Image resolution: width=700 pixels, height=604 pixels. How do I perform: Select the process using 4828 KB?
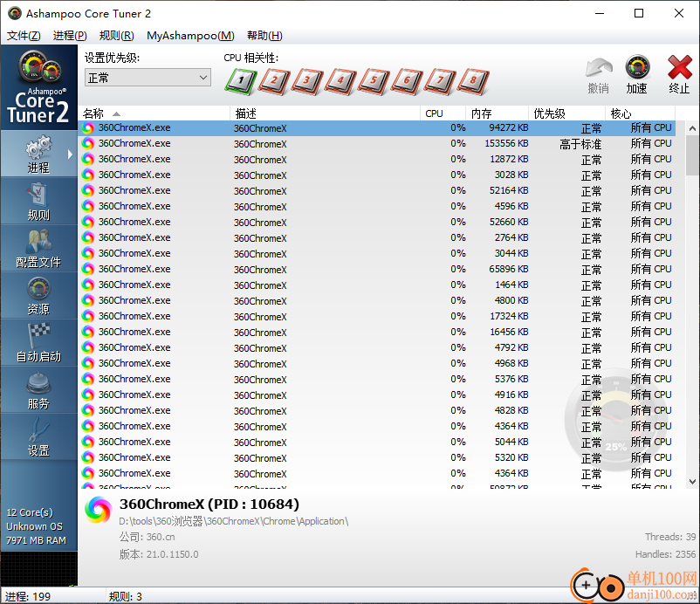click(377, 411)
